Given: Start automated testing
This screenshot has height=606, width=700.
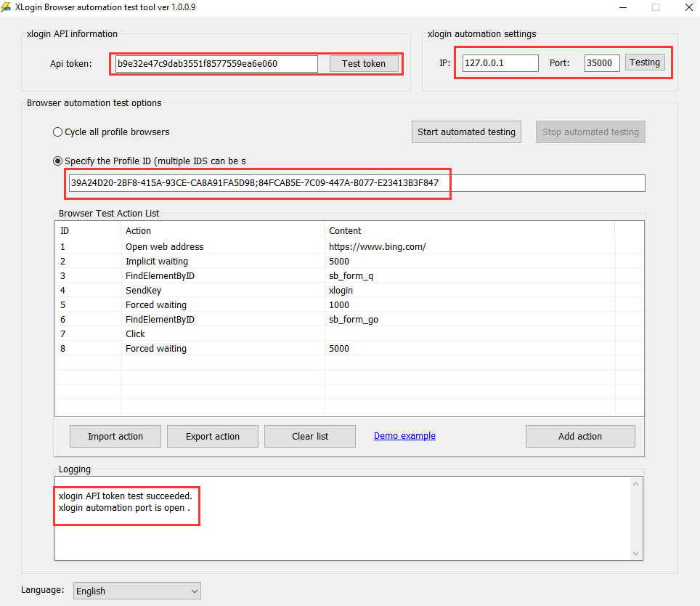Looking at the screenshot, I should click(x=466, y=132).
